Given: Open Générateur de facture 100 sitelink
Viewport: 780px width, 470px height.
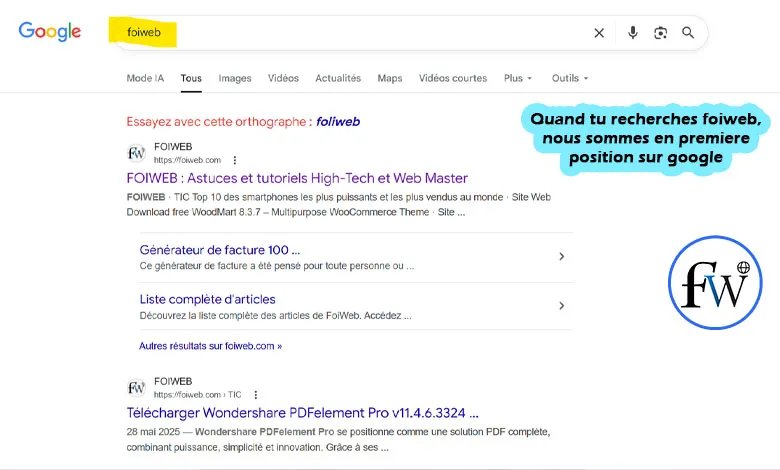Looking at the screenshot, I should pyautogui.click(x=219, y=250).
